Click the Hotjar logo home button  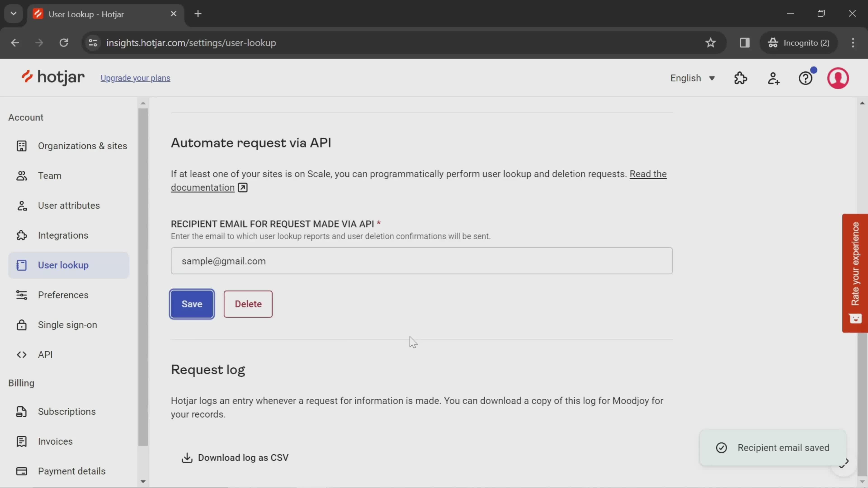pos(52,78)
